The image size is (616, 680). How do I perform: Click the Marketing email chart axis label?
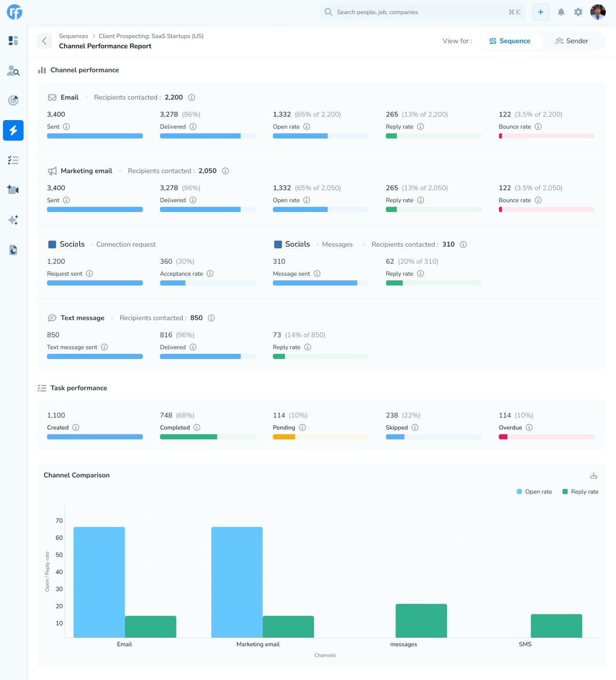[x=258, y=644]
